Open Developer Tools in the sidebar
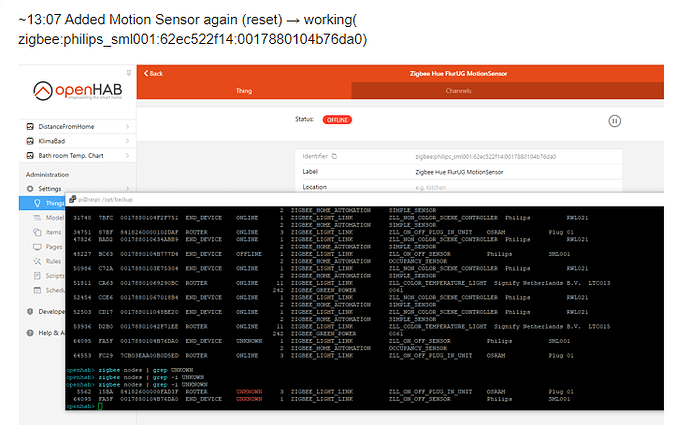 (51, 311)
